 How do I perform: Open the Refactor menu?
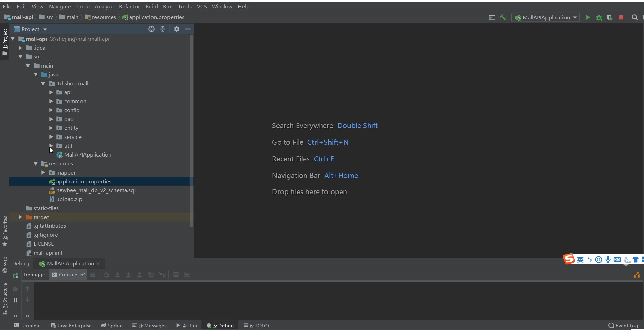129,6
